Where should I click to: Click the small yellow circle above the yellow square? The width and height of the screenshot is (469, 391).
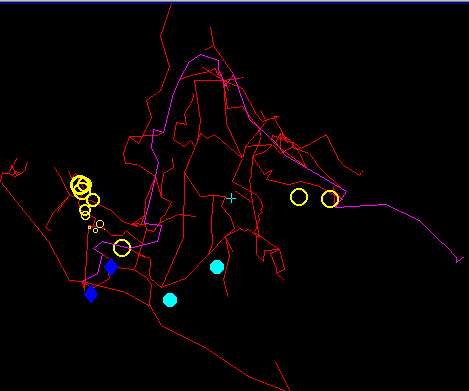click(x=100, y=224)
